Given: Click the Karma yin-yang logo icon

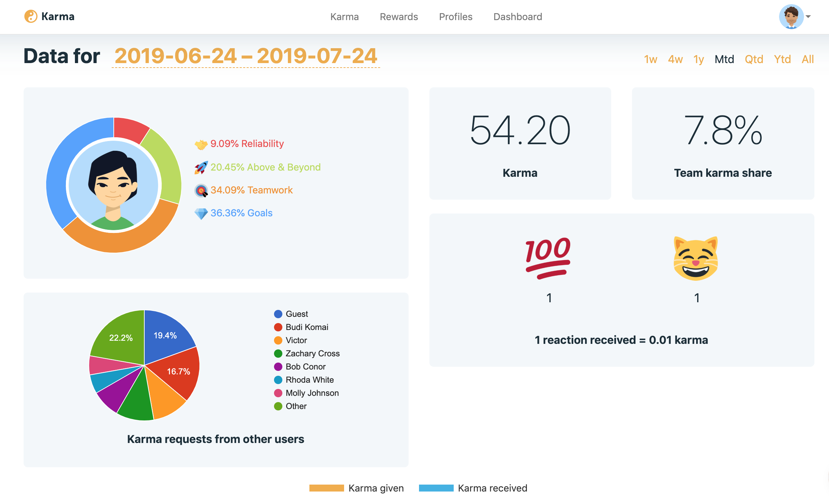Looking at the screenshot, I should tap(31, 16).
